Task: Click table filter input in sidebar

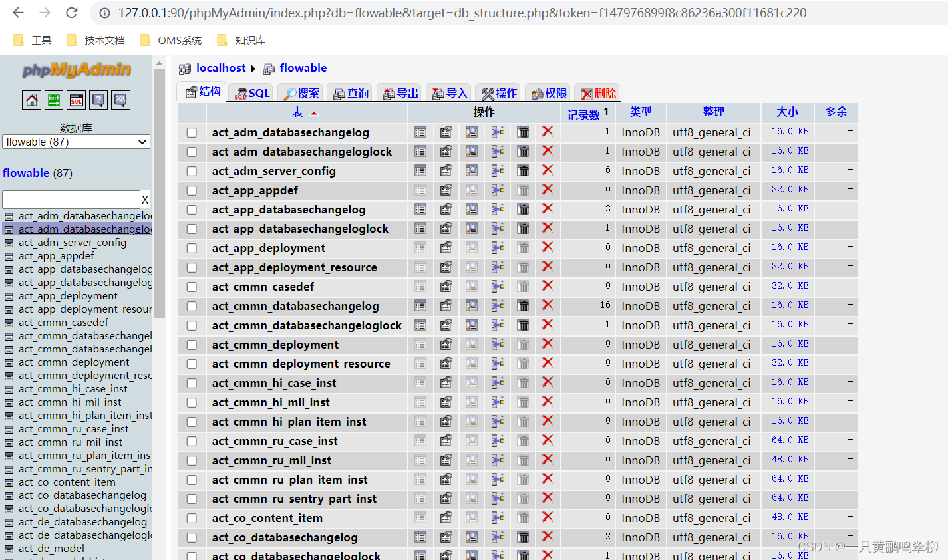Action: coord(71,200)
